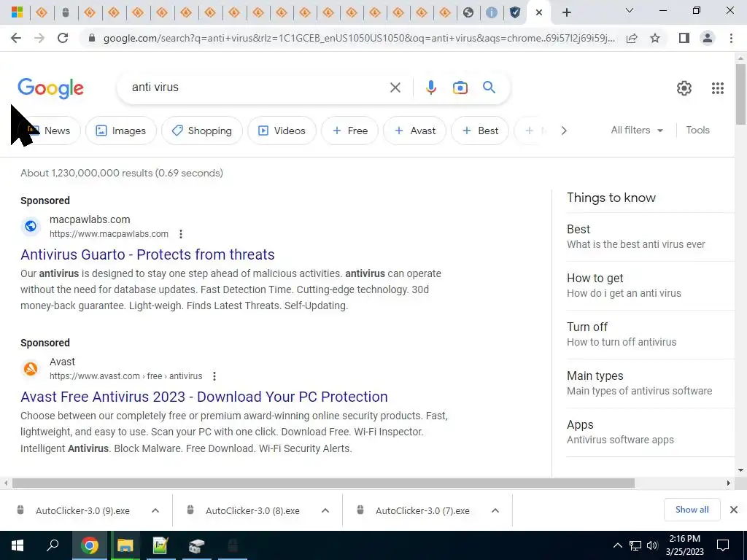Click the macpawlabs.com site globe icon
Screen dimensions: 747x560
(31, 226)
